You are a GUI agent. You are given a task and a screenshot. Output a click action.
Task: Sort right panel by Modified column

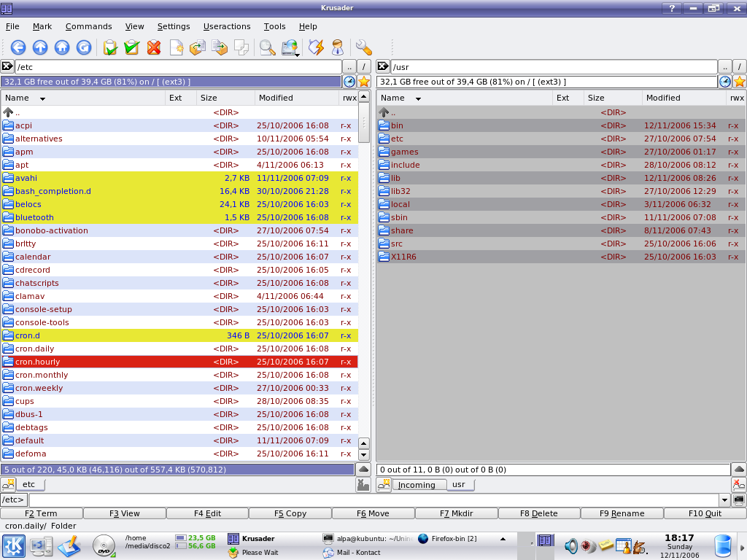tap(684, 98)
